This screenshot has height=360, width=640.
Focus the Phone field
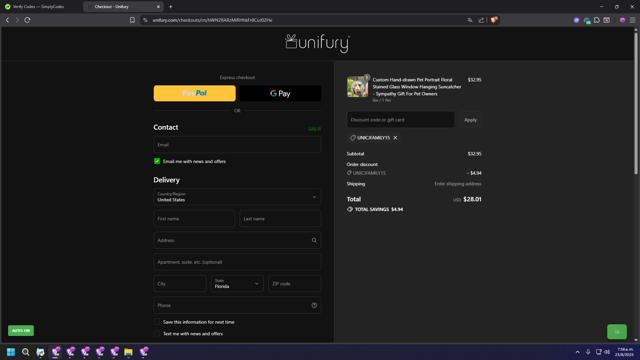[237, 305]
